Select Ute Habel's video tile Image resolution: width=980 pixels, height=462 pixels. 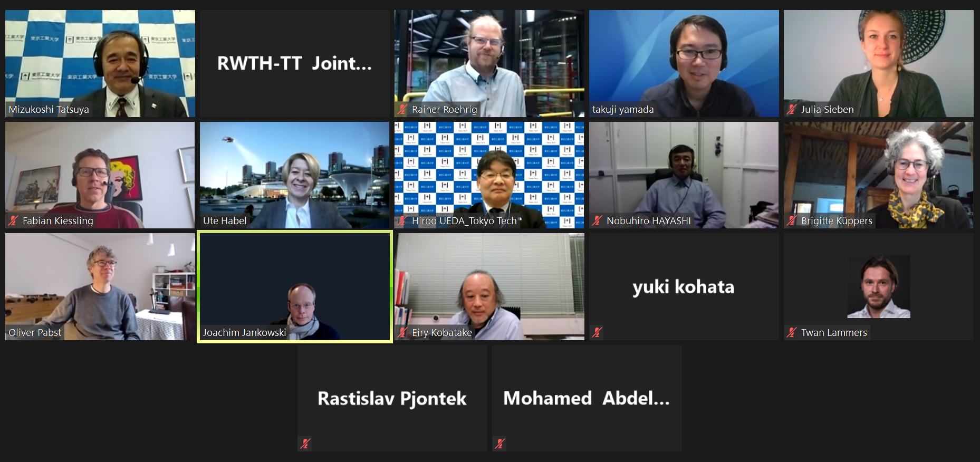(294, 175)
